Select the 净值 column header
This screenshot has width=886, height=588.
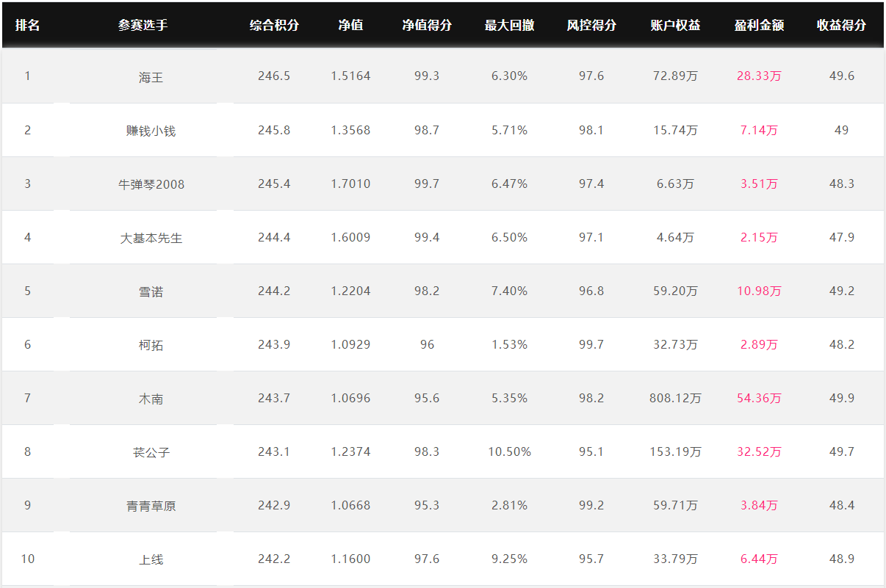click(x=350, y=25)
